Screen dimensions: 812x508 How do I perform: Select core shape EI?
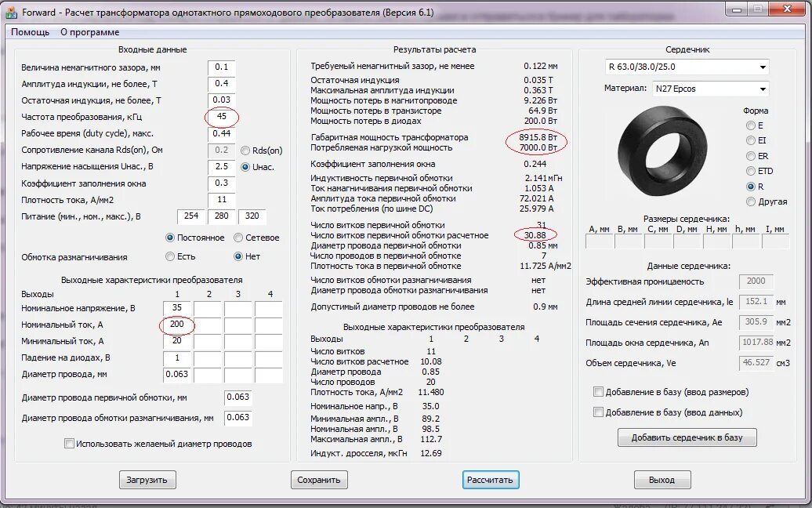tap(750, 140)
